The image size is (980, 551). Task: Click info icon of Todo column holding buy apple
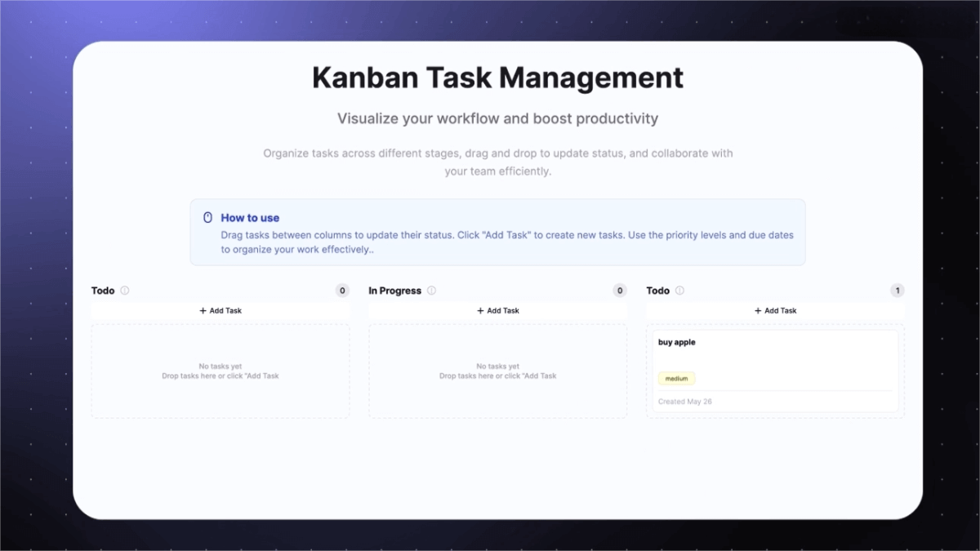coord(679,291)
